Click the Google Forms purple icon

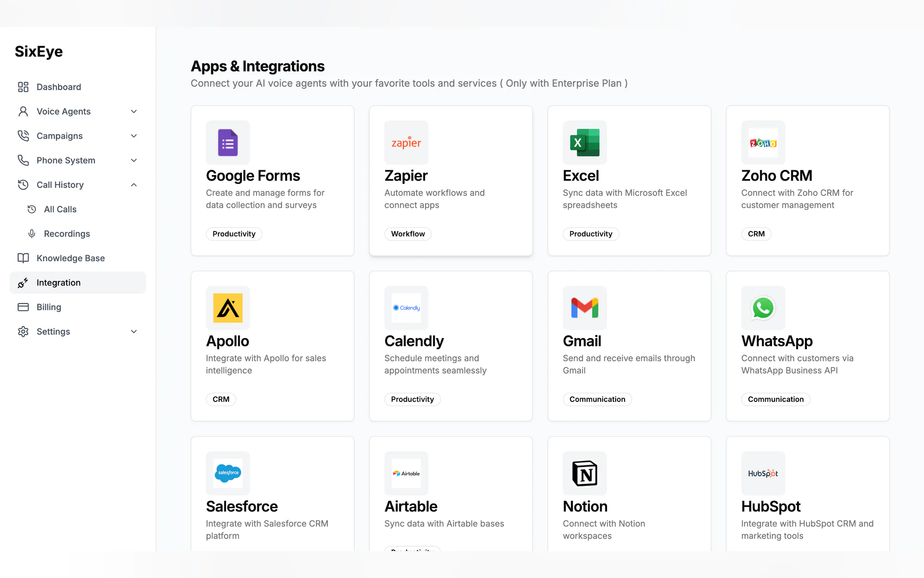pyautogui.click(x=228, y=143)
